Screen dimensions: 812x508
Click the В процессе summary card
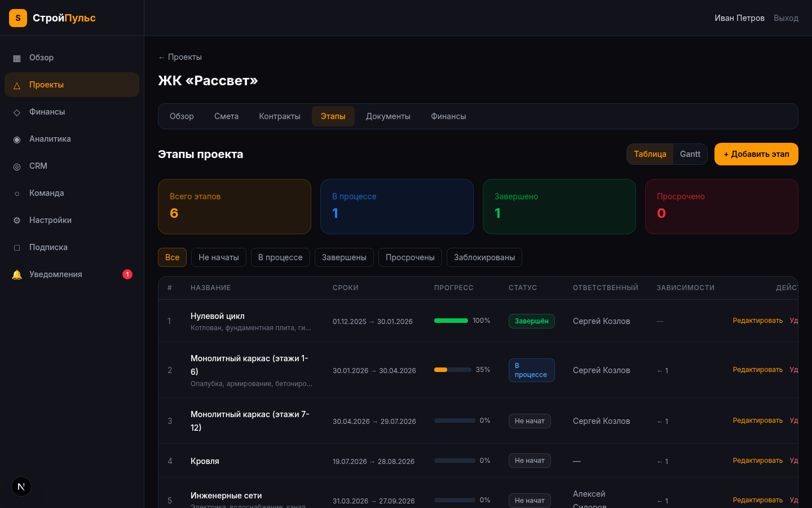click(x=396, y=207)
